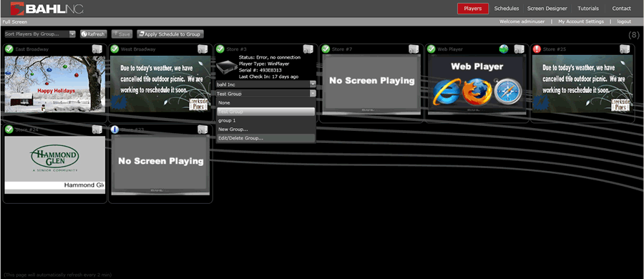This screenshot has width=644, height=279.
Task: Open West Broadway's player box icon
Action: (203, 49)
